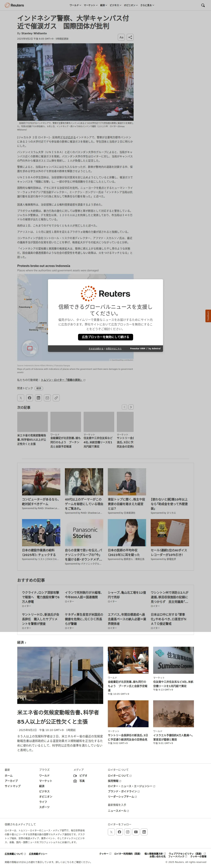The height and width of the screenshot is (868, 211).
Task: Share the article by email envelope icon
Action: point(47,398)
